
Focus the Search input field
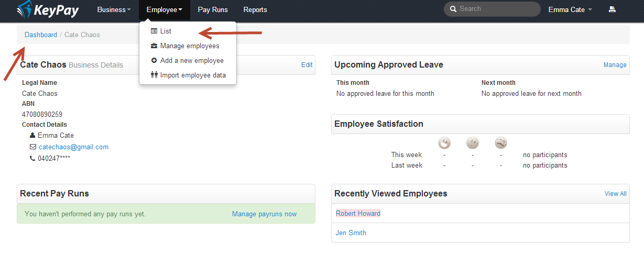(496, 9)
